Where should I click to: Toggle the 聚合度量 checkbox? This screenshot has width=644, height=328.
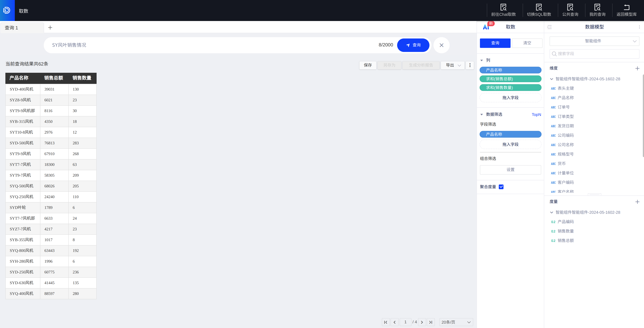coord(501,187)
